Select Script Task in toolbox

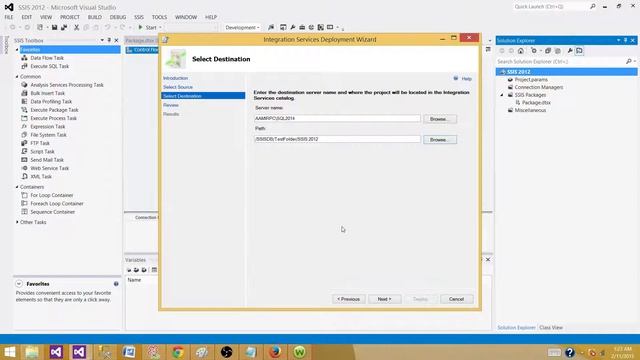click(42, 151)
